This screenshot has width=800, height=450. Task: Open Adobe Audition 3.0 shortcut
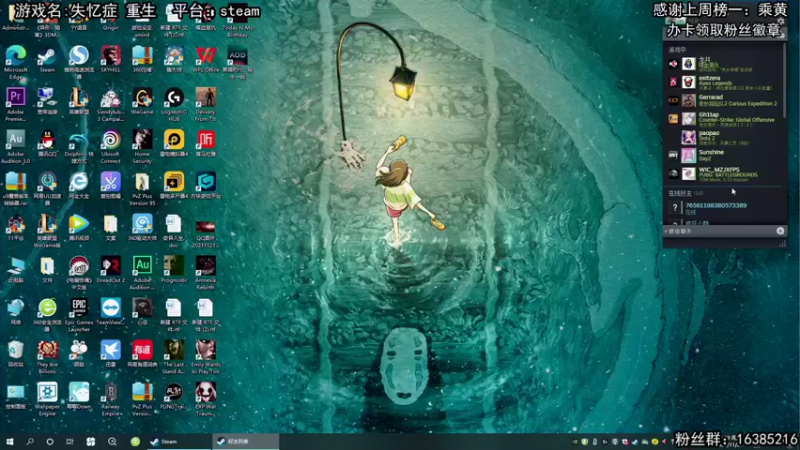point(16,146)
